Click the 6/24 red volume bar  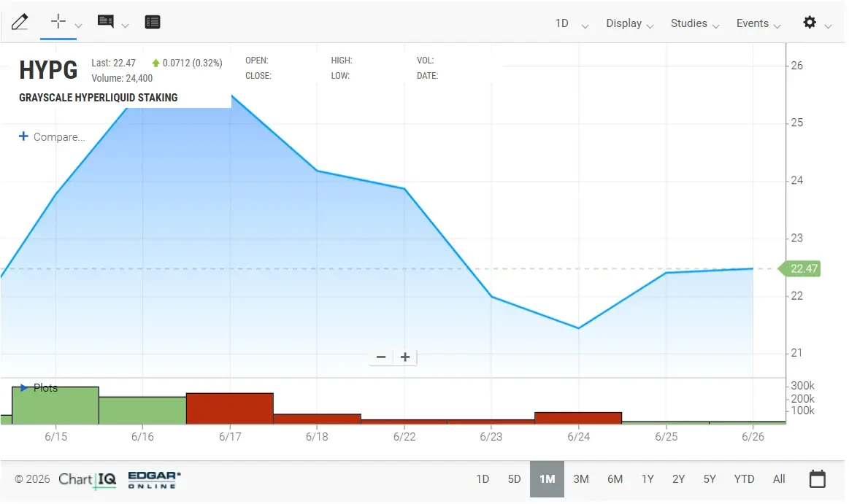577,418
